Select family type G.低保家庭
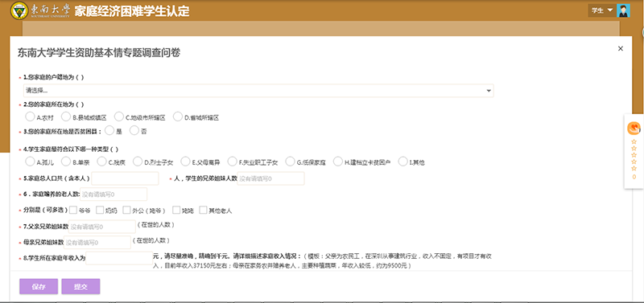This screenshot has width=644, height=303. (x=290, y=162)
